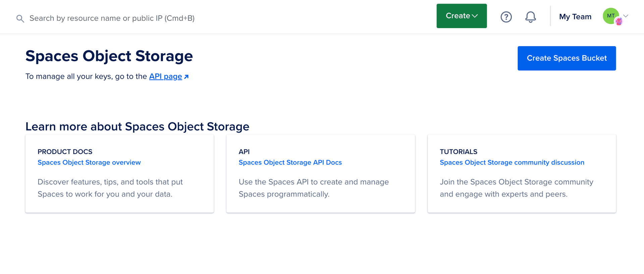The image size is (644, 274).
Task: Visit the Spaces community discussion link
Action: (512, 162)
